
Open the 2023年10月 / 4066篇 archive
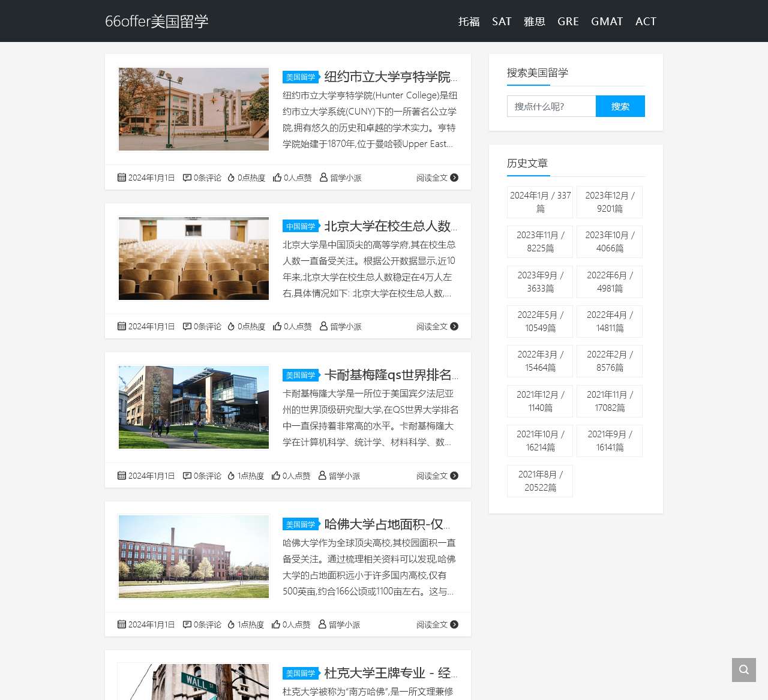610,242
